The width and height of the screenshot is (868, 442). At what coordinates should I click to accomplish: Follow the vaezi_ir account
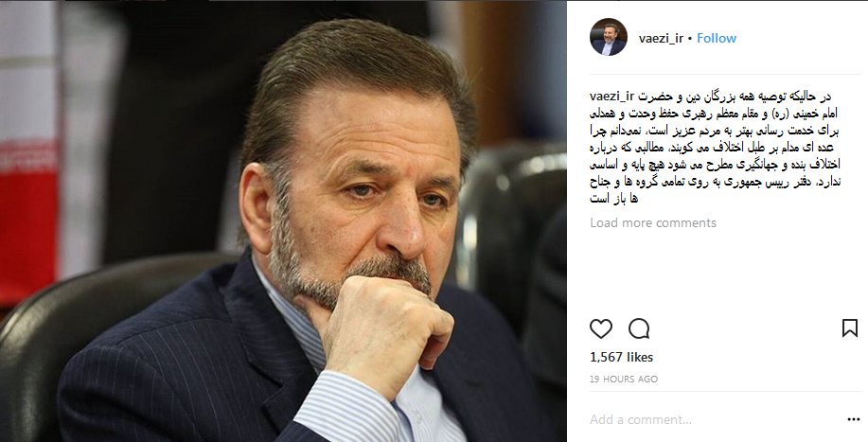click(717, 38)
